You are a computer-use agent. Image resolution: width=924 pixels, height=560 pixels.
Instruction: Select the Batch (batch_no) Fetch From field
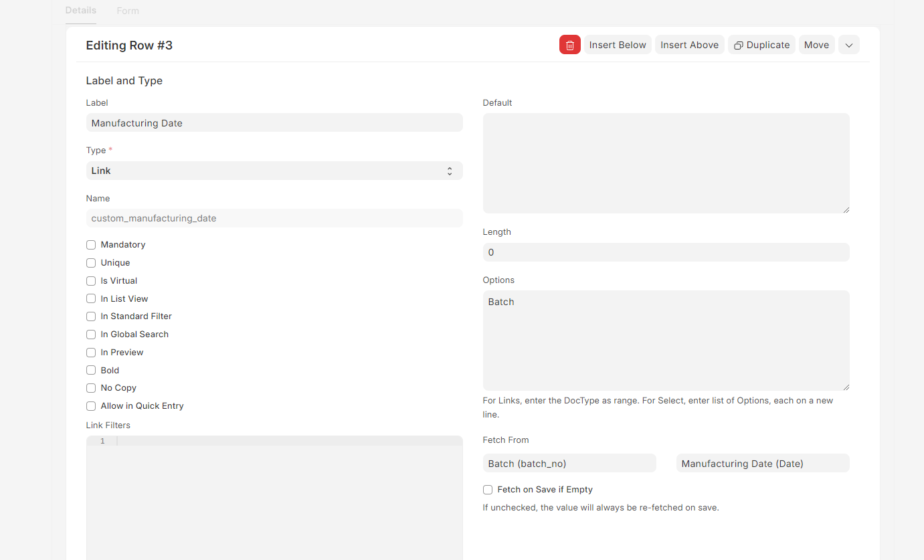pyautogui.click(x=569, y=463)
